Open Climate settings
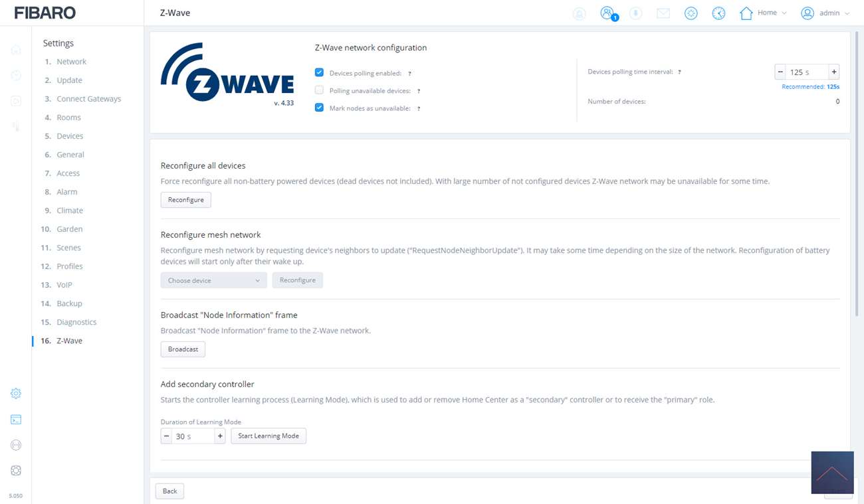This screenshot has height=504, width=864. (x=70, y=210)
